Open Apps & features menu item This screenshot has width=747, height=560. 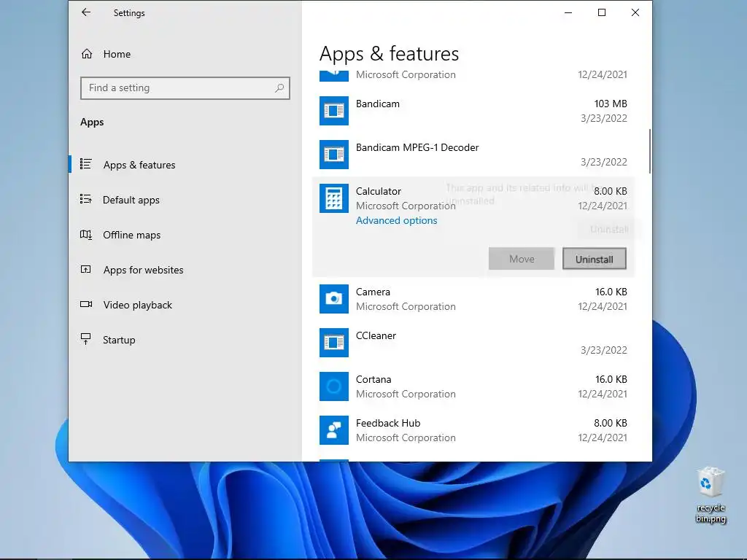tap(139, 165)
